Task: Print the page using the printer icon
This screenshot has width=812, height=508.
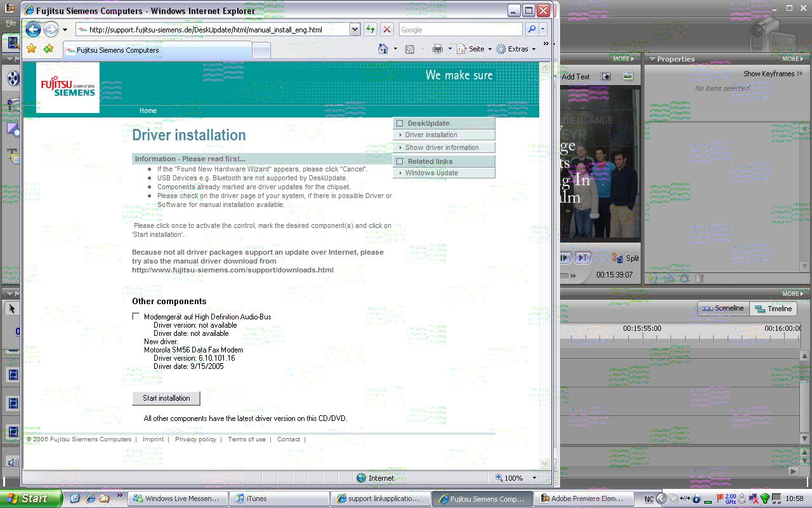Action: (x=437, y=49)
